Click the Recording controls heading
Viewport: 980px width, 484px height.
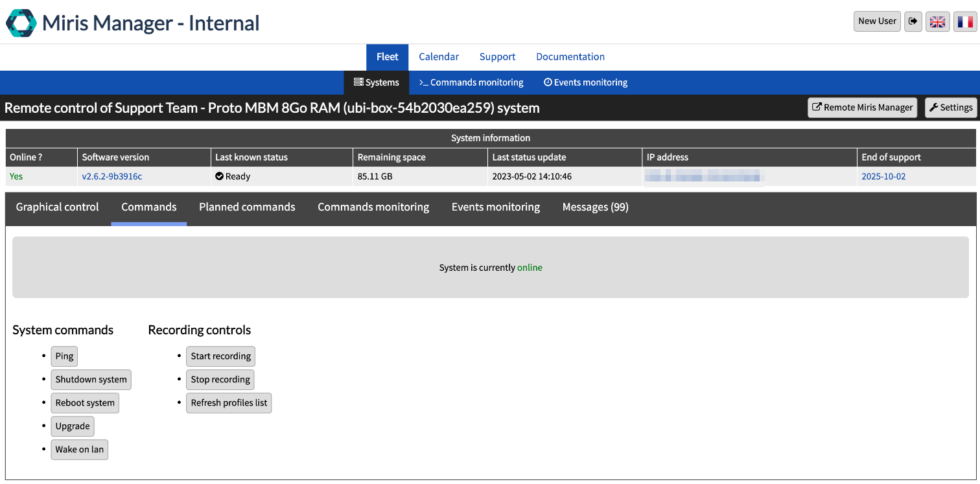click(200, 330)
